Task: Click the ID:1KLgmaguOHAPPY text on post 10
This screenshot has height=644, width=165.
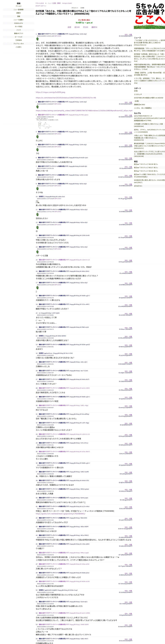Action: point(125,199)
